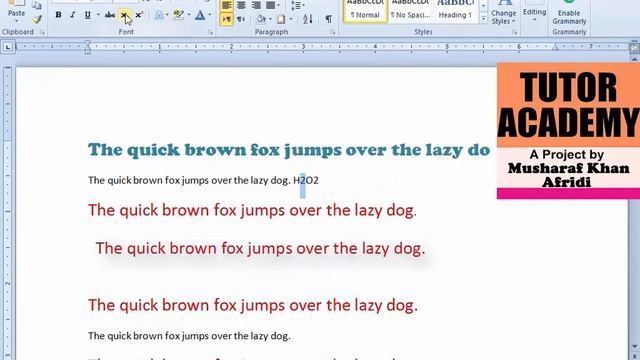The height and width of the screenshot is (360, 640).
Task: Apply the Font Color
Action: (x=200, y=15)
